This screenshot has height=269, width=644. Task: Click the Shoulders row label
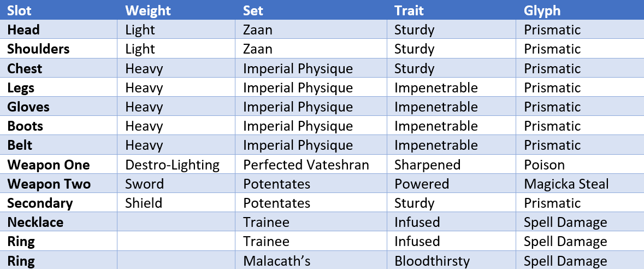(38, 49)
